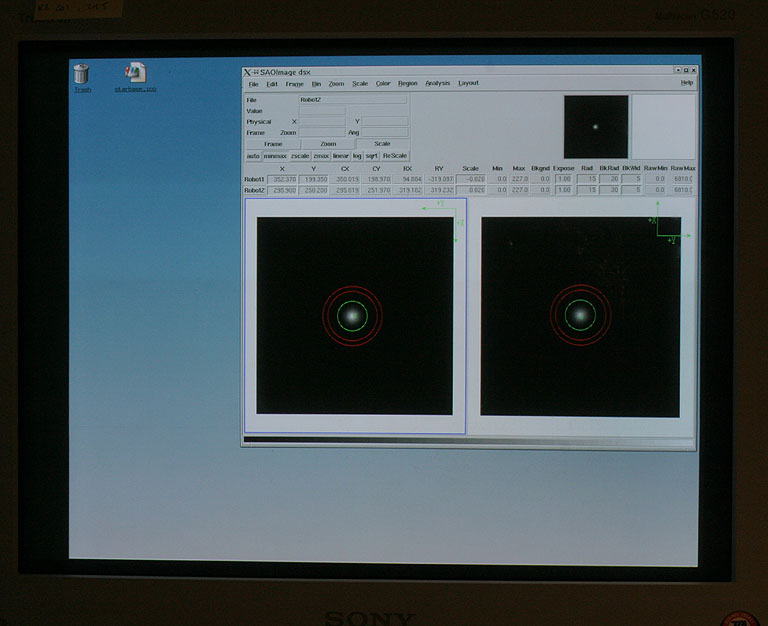Toggle the minmax scale limit

click(275, 156)
